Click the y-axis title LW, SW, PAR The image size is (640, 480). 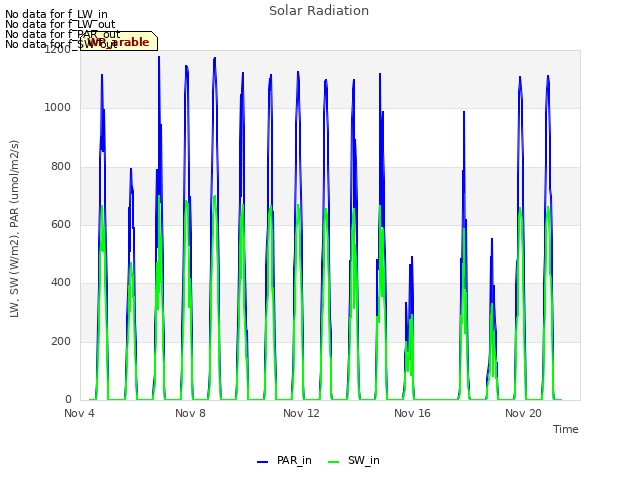coord(14,229)
